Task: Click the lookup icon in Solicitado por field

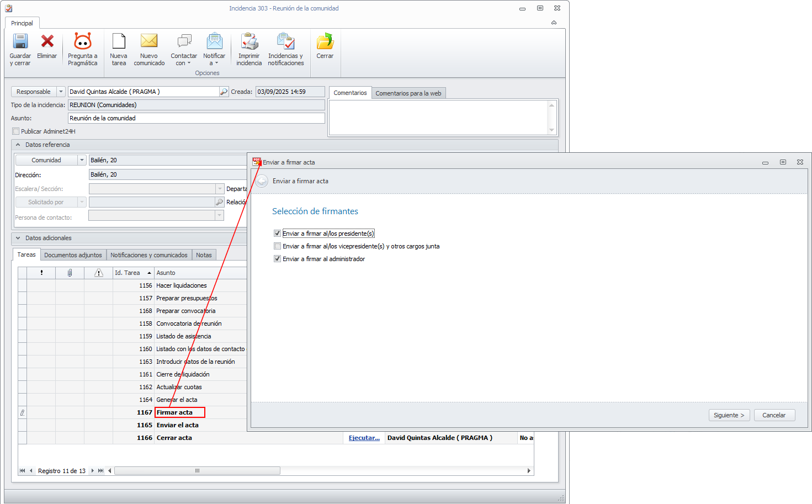Action: coord(220,202)
